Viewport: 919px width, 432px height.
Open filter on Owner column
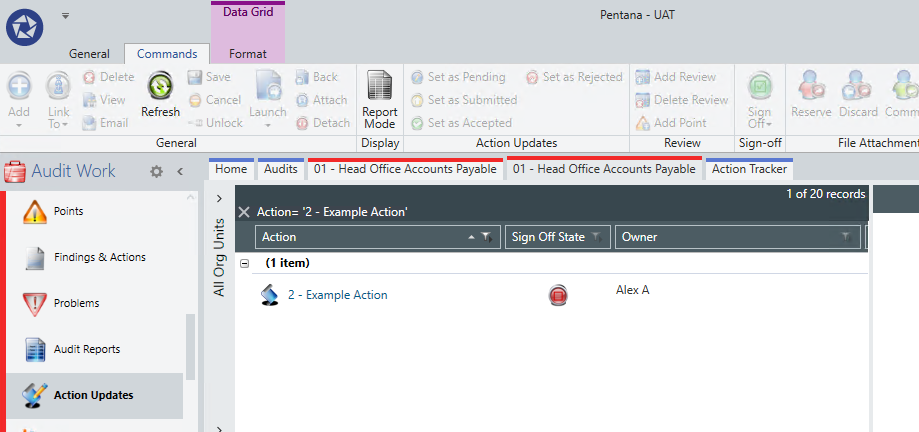point(846,237)
